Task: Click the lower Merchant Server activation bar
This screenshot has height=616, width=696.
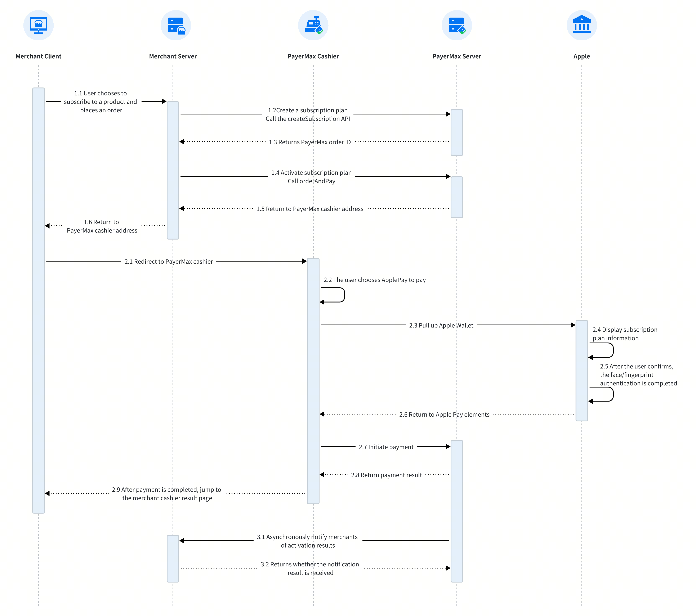Action: click(173, 559)
